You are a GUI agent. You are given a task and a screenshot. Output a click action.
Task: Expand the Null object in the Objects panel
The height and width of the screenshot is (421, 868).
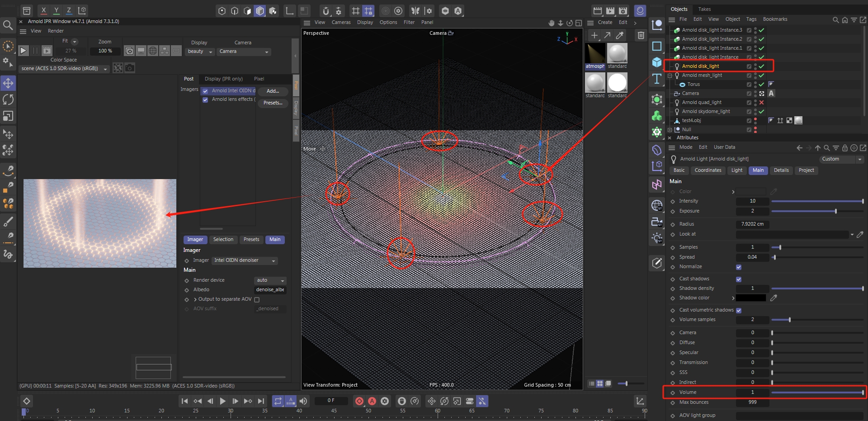tap(670, 130)
